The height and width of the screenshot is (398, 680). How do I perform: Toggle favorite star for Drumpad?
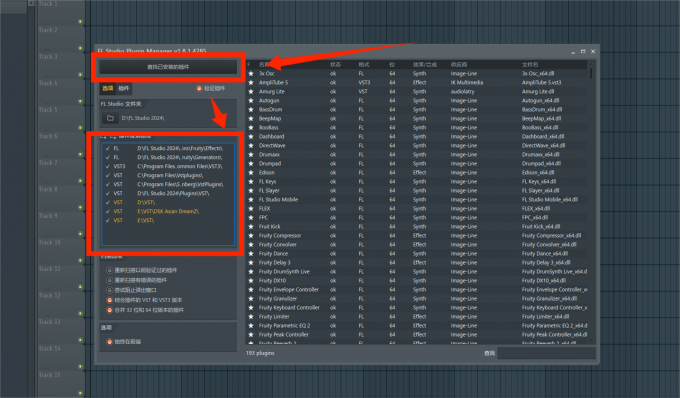(251, 163)
